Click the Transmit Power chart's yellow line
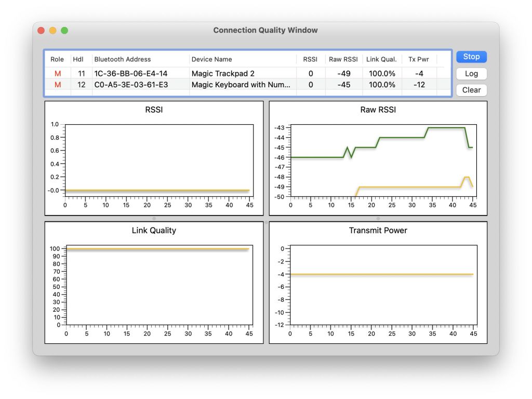Viewport: 532px width, 399px height. tap(379, 274)
